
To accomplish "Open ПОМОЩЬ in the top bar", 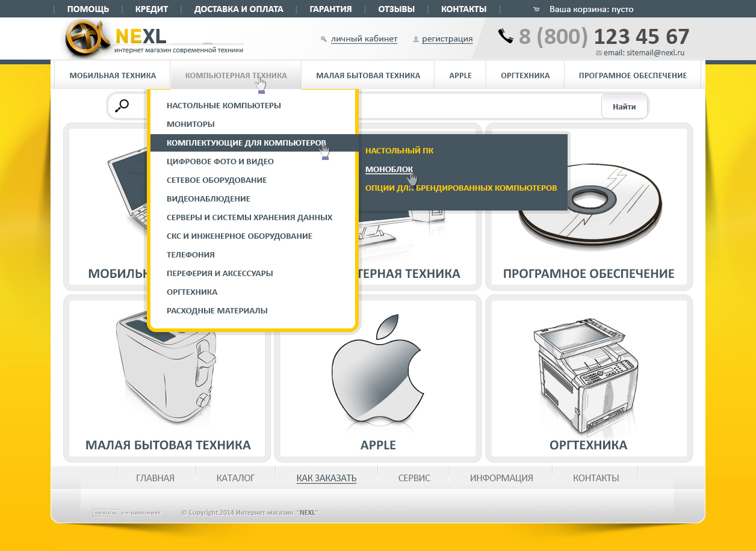I will pyautogui.click(x=88, y=9).
